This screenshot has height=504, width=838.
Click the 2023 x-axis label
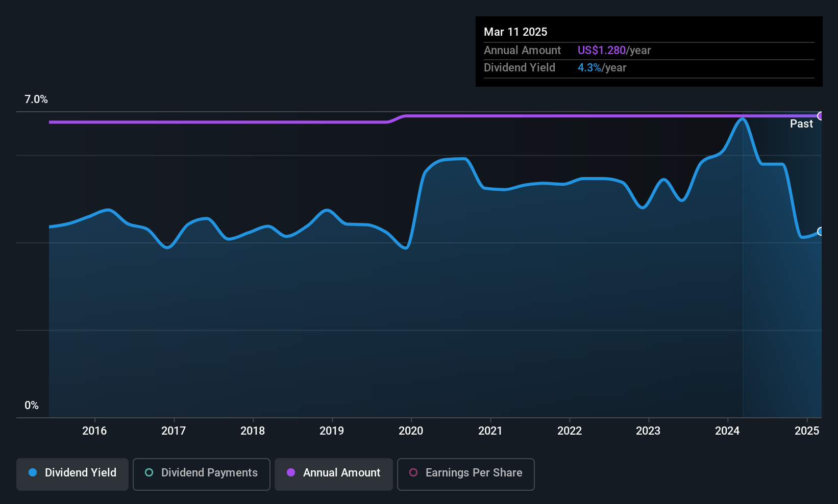tap(648, 431)
